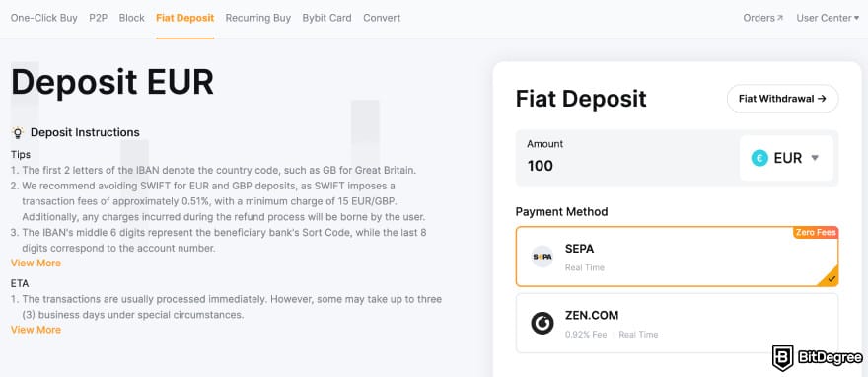Click the '0.92% Fee' text
The width and height of the screenshot is (868, 377).
click(586, 335)
